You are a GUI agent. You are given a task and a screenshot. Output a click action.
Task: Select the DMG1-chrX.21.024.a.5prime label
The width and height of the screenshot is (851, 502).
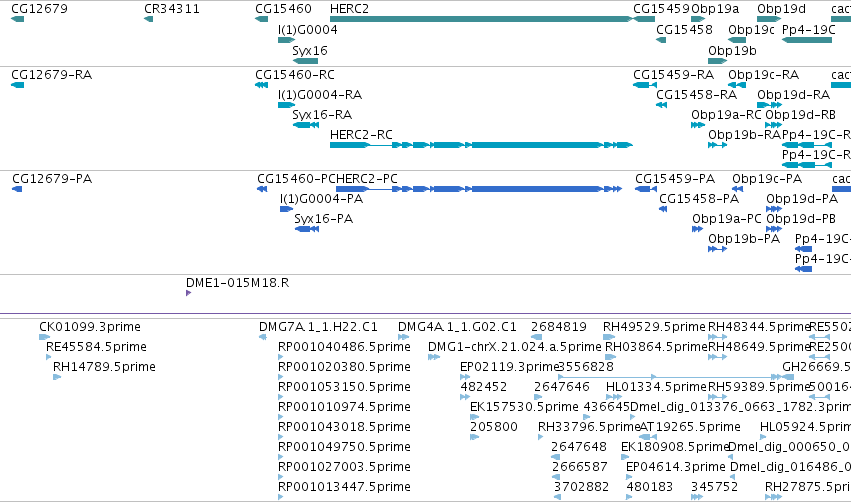click(x=515, y=347)
